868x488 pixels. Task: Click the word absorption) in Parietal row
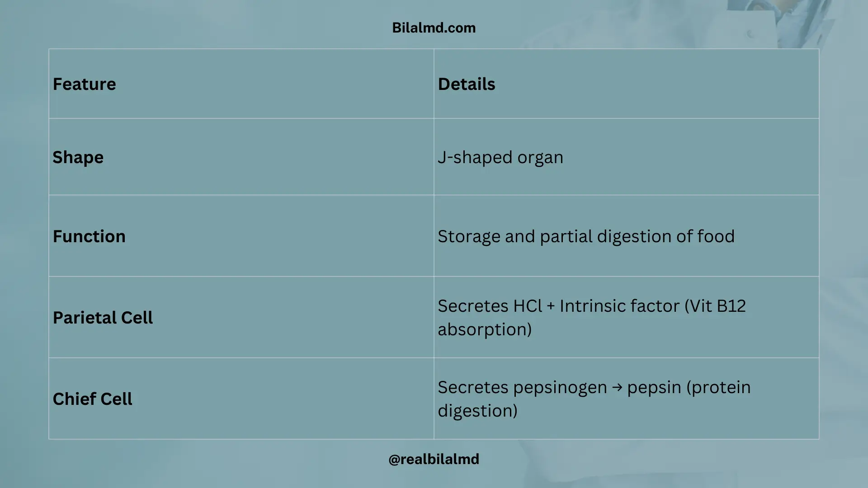point(485,329)
